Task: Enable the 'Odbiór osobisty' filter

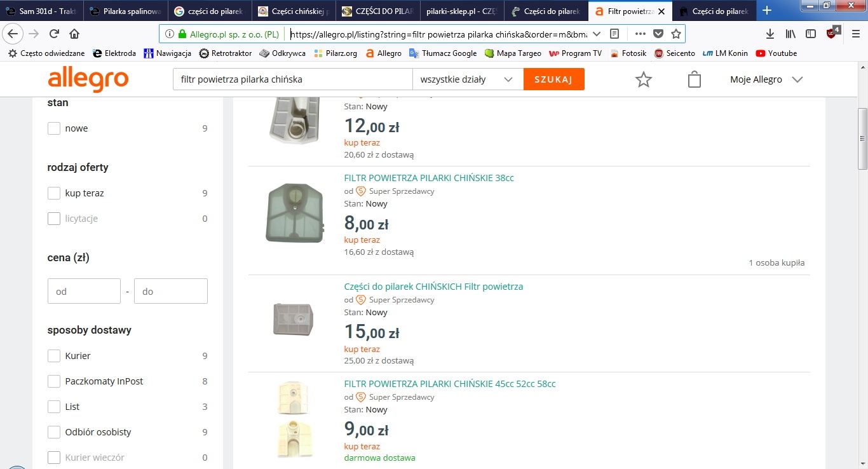Action: 54,432
